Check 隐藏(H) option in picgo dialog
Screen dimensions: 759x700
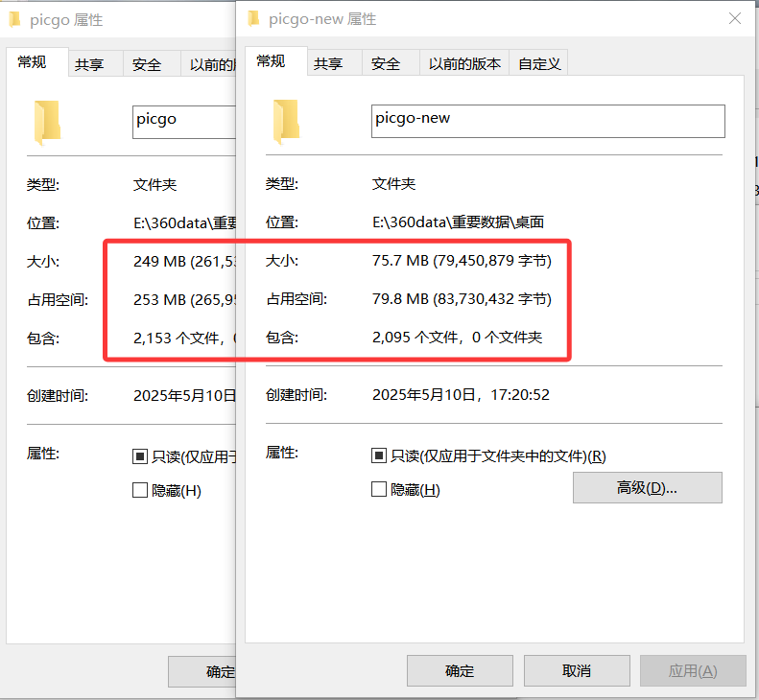[140, 491]
